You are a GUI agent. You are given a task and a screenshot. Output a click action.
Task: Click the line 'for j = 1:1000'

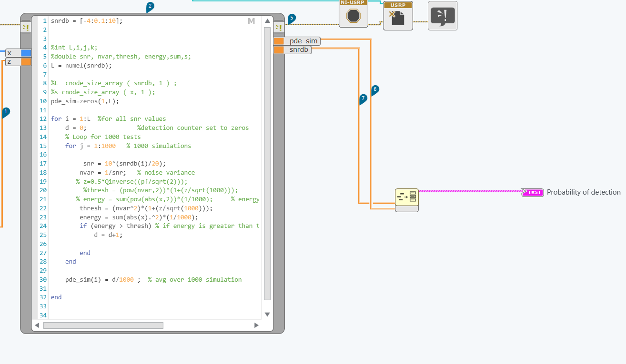[x=91, y=146]
